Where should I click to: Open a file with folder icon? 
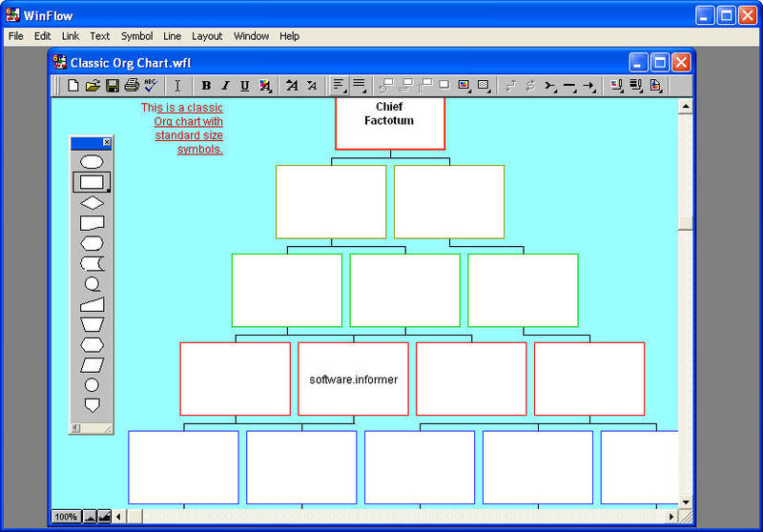[x=93, y=86]
